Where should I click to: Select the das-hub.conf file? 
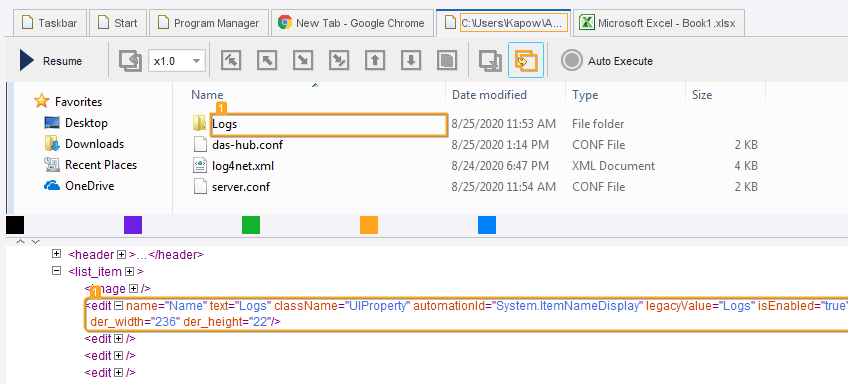247,145
